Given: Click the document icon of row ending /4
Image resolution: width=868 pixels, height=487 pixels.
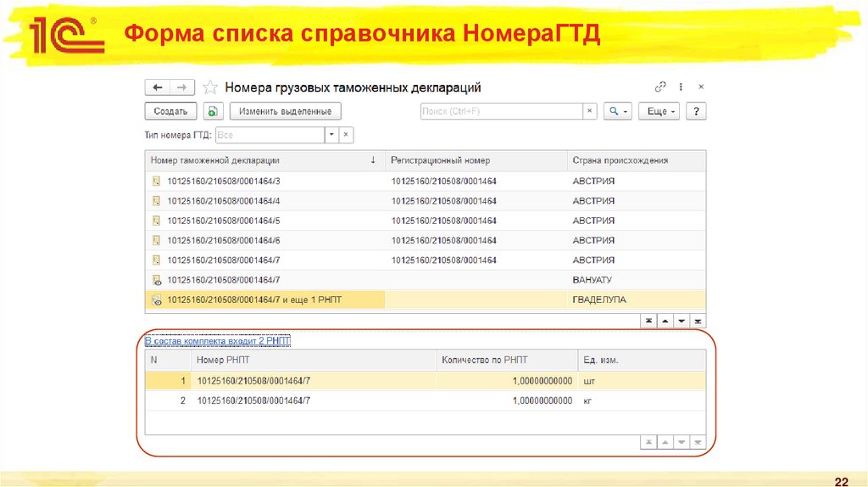Looking at the screenshot, I should pyautogui.click(x=156, y=201).
